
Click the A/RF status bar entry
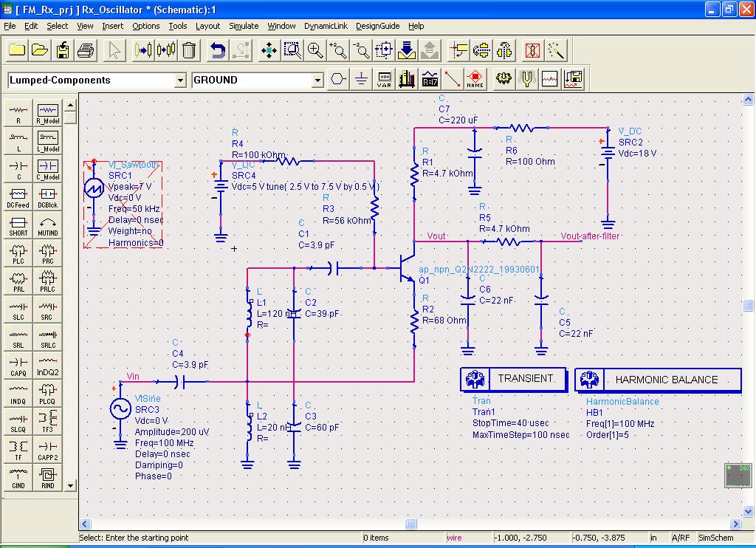point(680,538)
